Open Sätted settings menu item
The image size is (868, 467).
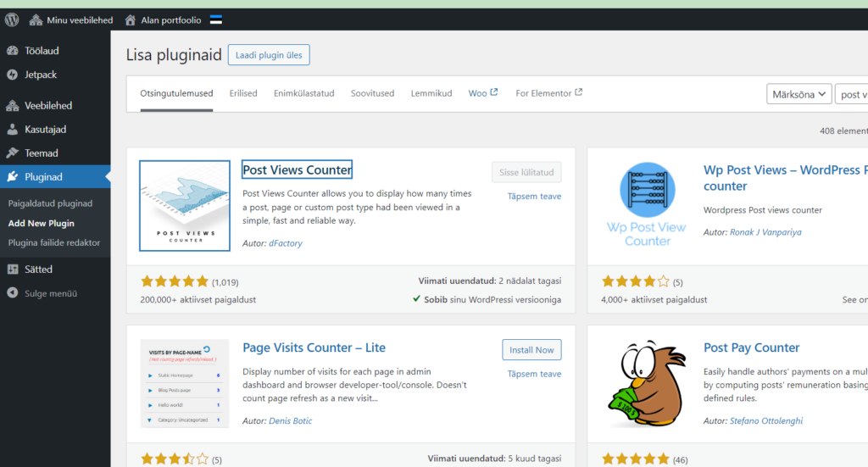point(38,270)
